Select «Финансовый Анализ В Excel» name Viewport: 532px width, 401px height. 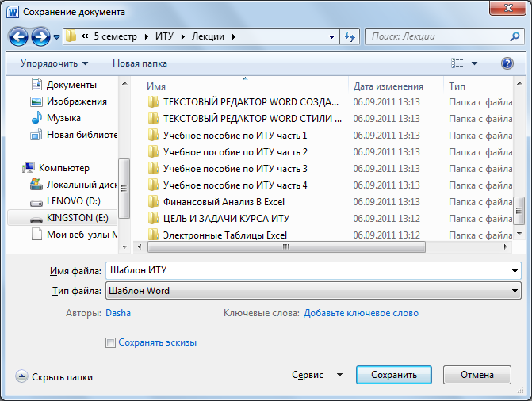pyautogui.click(x=224, y=202)
